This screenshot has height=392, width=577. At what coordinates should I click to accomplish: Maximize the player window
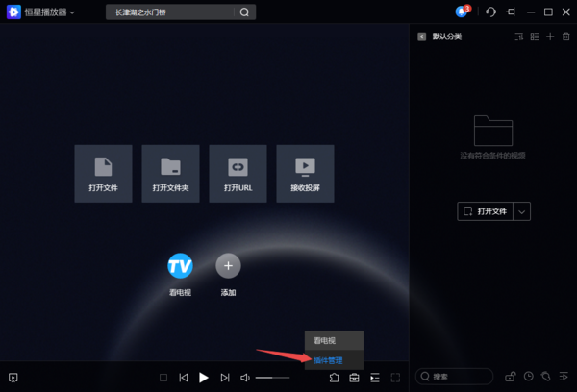coord(548,12)
